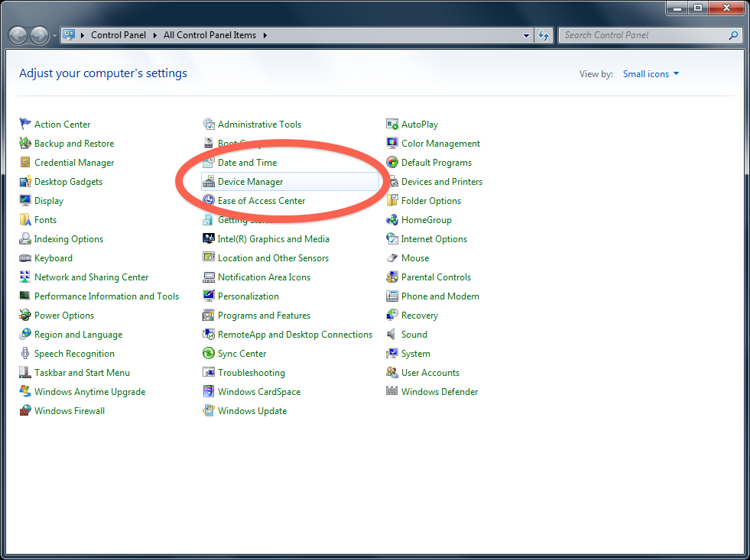Click inside the Search Control Panel field
750x560 pixels.
(x=650, y=34)
